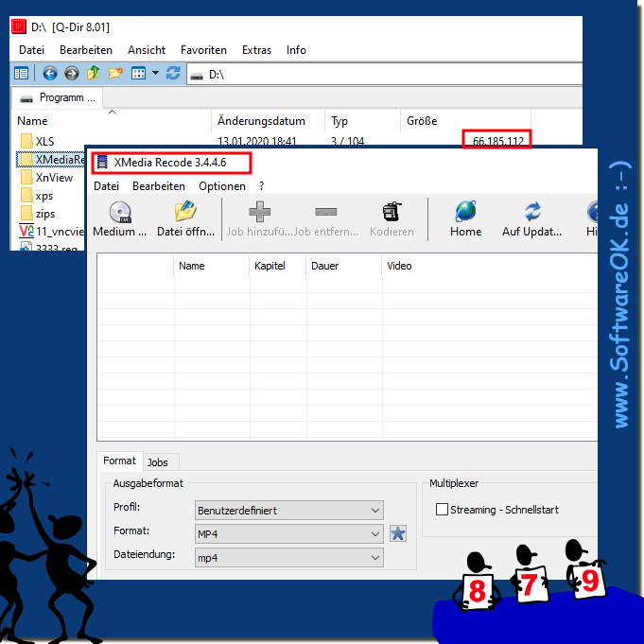Click the Video column header in the job list
This screenshot has width=644, height=644.
click(490, 266)
